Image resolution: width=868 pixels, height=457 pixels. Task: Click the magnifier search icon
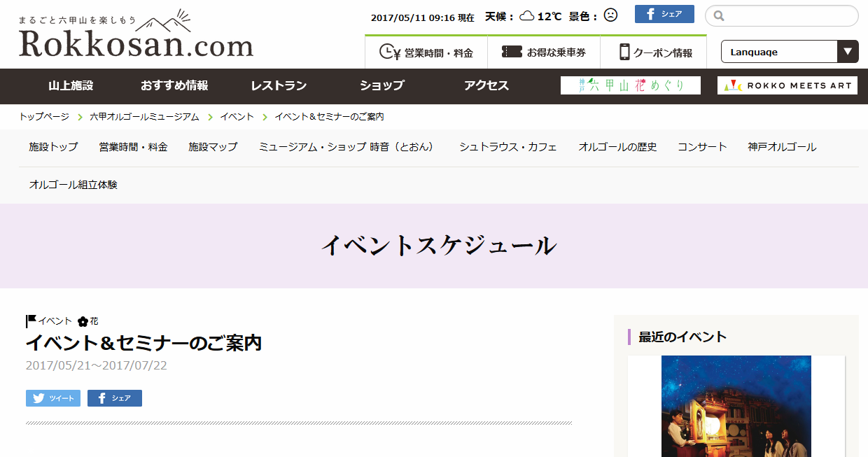click(719, 16)
